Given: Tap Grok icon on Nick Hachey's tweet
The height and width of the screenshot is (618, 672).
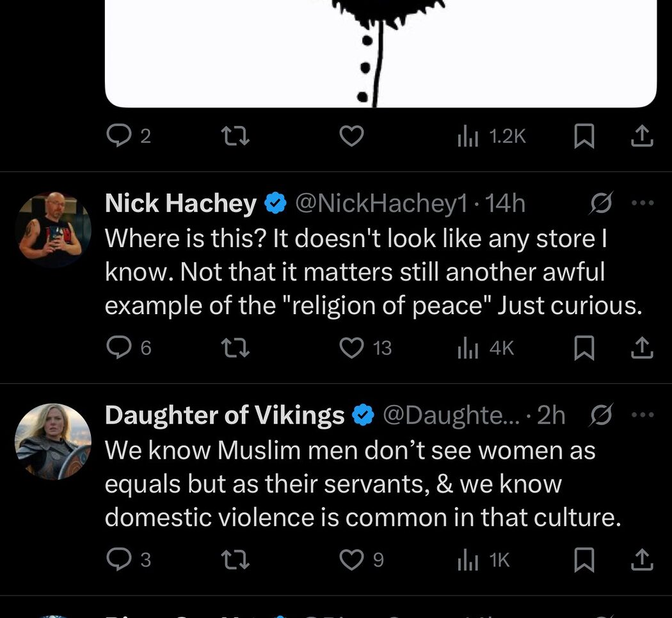Looking at the screenshot, I should click(602, 203).
